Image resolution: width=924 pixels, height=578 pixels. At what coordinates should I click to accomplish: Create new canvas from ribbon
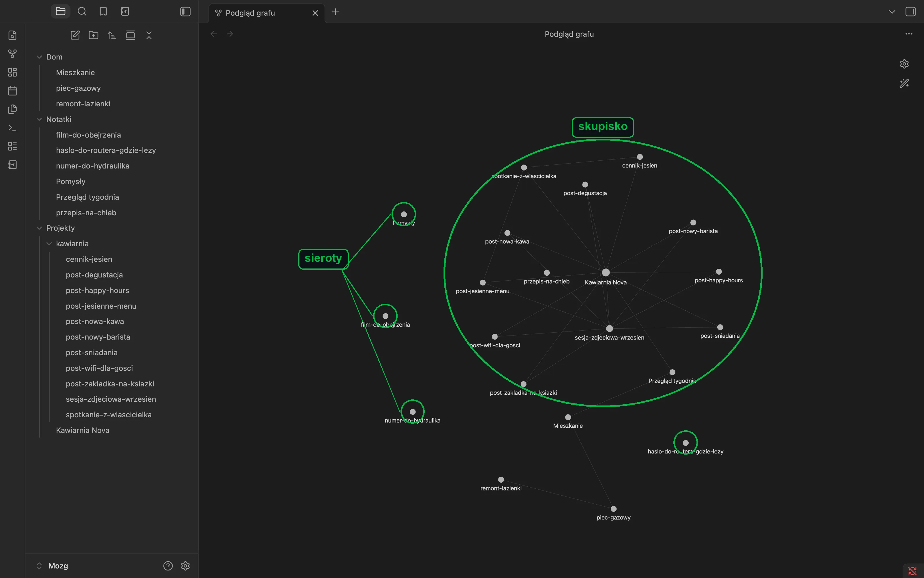click(x=12, y=72)
